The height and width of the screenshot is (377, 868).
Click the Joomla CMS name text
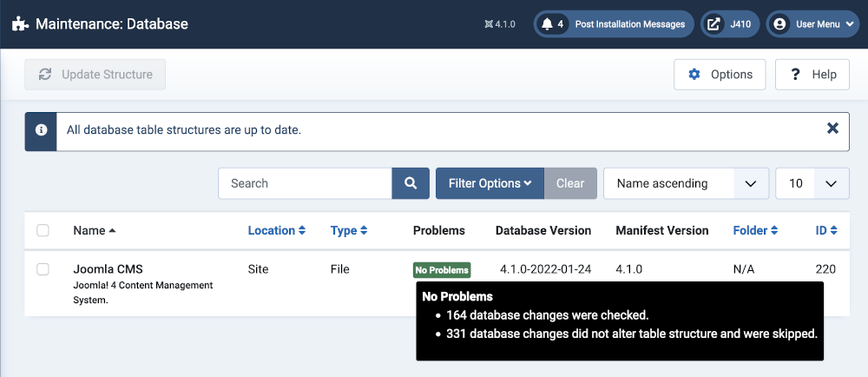point(108,269)
